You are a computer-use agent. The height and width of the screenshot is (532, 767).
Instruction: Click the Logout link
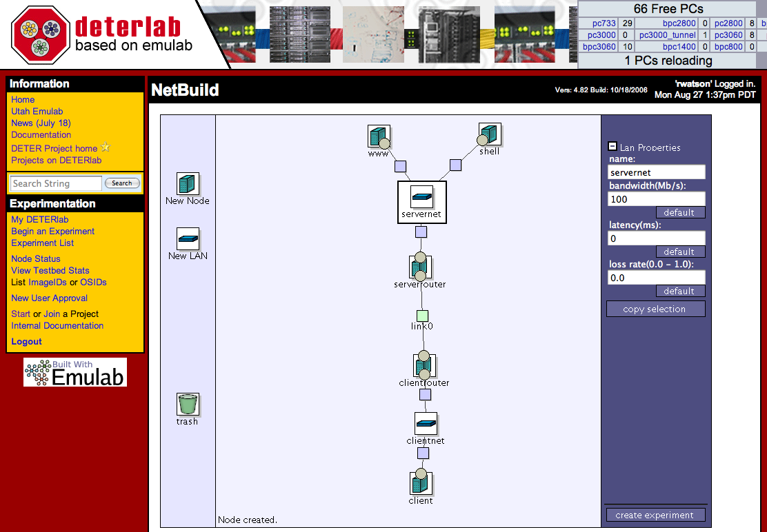[x=26, y=341]
